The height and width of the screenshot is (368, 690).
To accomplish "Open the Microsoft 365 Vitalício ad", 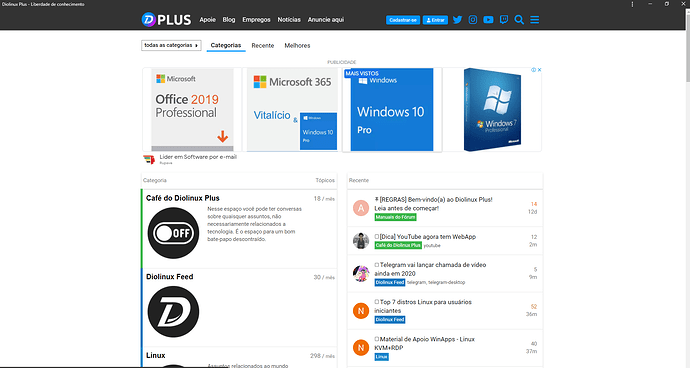I will tap(292, 110).
